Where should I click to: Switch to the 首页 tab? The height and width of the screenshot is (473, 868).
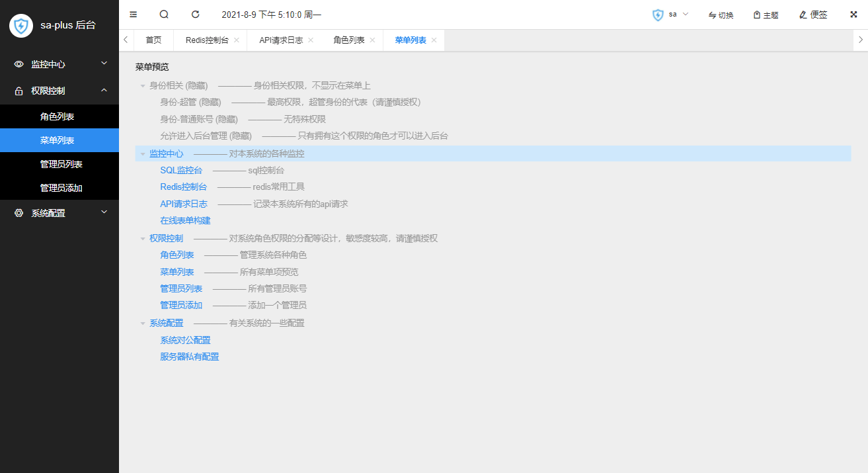point(153,40)
